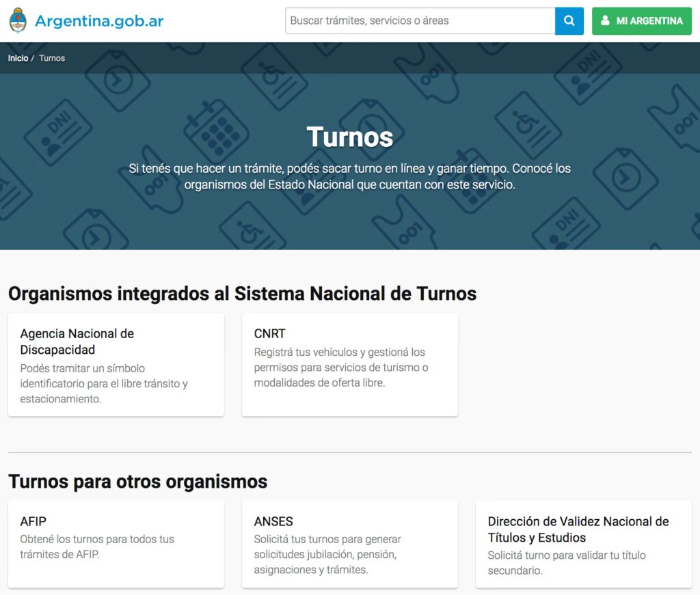Open the Argentina.gob.ar home text logo
Screen dimensions: 700x595
[x=99, y=20]
